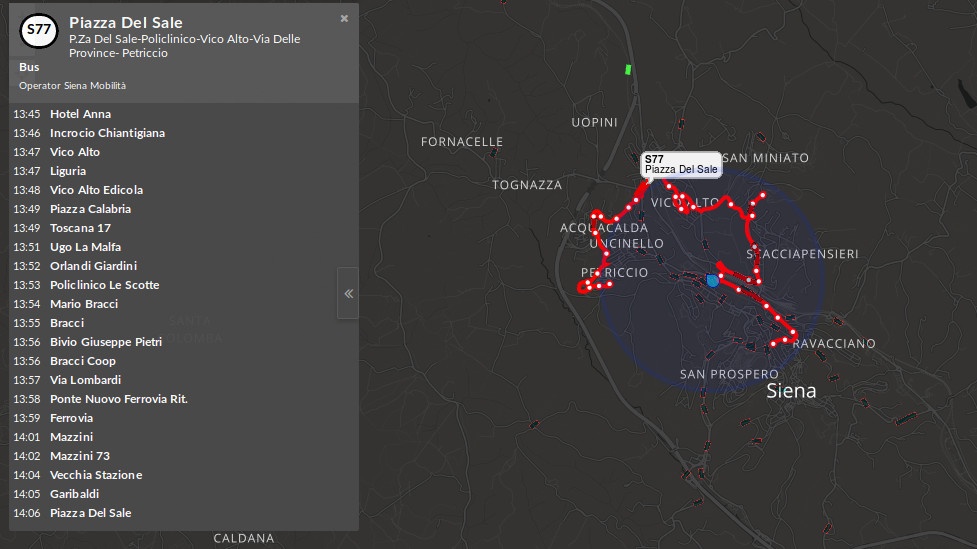Screen dimensions: 977x549
Task: Choose Ponte Nuovo Ferrovia Rit. stop
Action: [118, 399]
